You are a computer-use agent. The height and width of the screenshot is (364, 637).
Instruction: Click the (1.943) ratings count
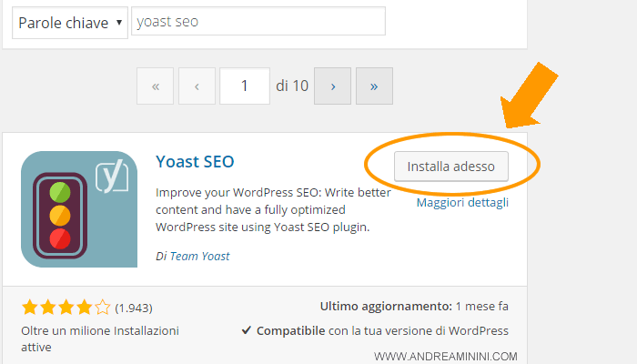[x=134, y=308]
